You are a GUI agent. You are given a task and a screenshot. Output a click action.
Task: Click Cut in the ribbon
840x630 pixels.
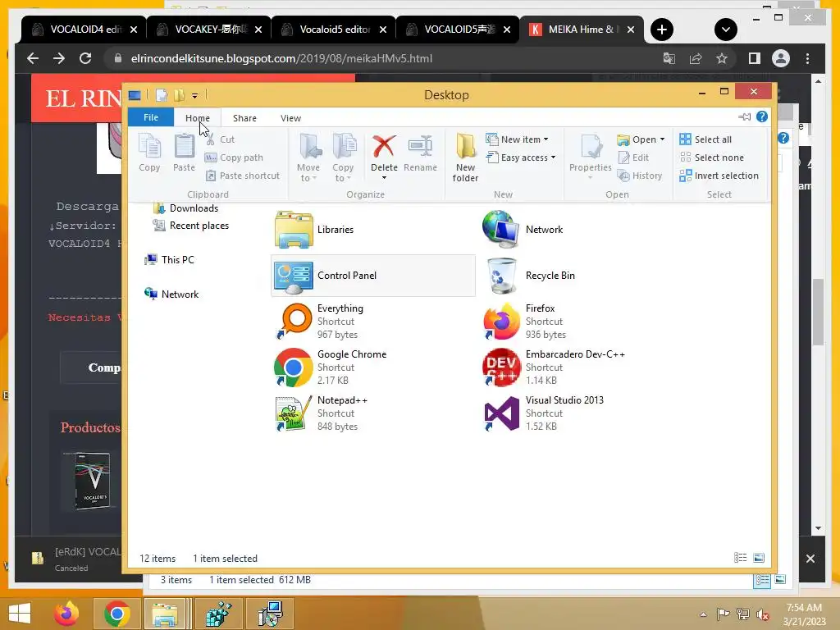pyautogui.click(x=220, y=139)
